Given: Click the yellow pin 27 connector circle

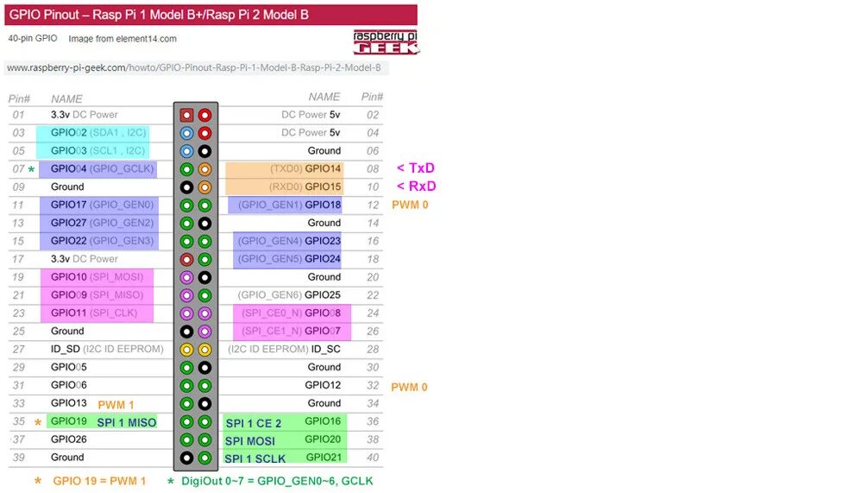Looking at the screenshot, I should point(186,350).
